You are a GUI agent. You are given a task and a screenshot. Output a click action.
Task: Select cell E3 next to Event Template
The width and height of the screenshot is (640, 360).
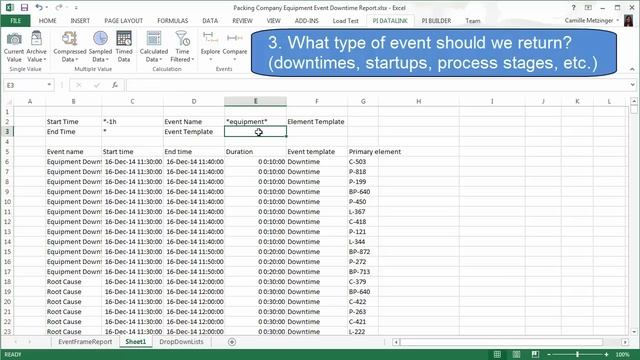[256, 131]
